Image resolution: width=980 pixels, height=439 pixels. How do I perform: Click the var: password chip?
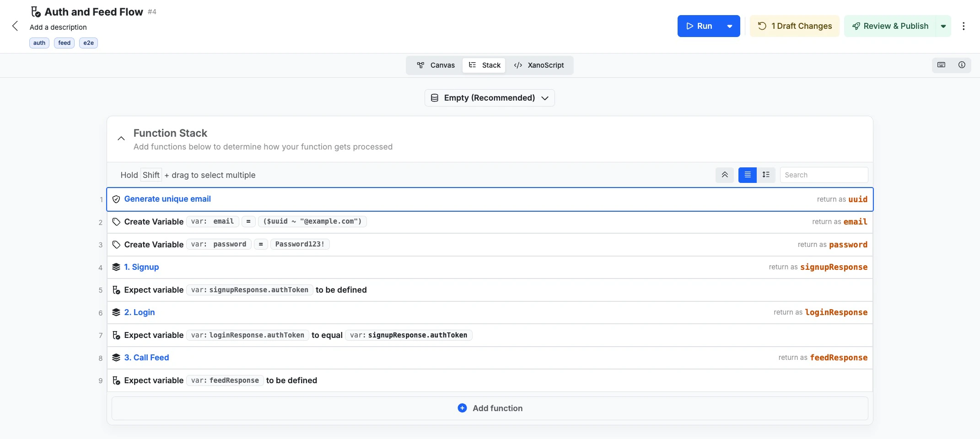click(x=219, y=244)
